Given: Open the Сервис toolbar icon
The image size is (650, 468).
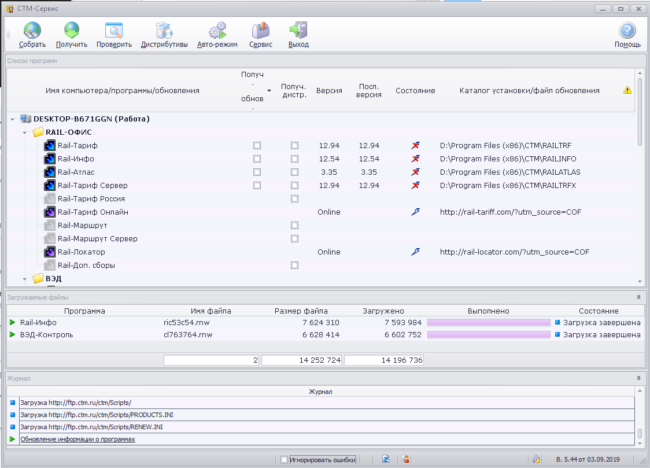Looking at the screenshot, I should [260, 31].
